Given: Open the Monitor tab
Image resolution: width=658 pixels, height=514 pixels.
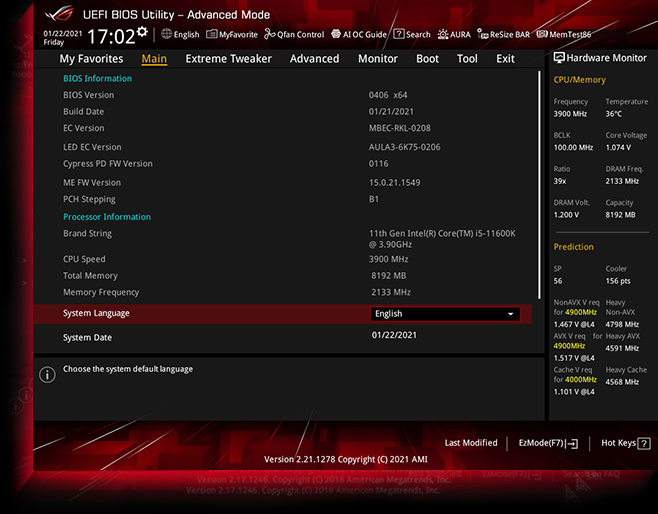Looking at the screenshot, I should coord(378,59).
